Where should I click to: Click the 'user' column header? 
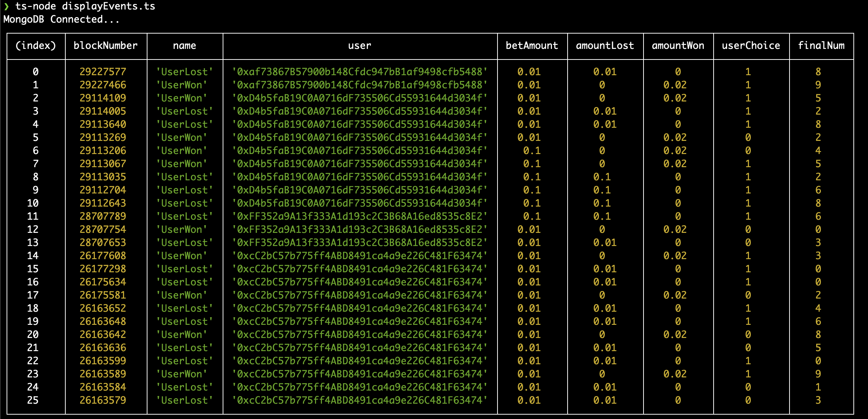(x=360, y=46)
